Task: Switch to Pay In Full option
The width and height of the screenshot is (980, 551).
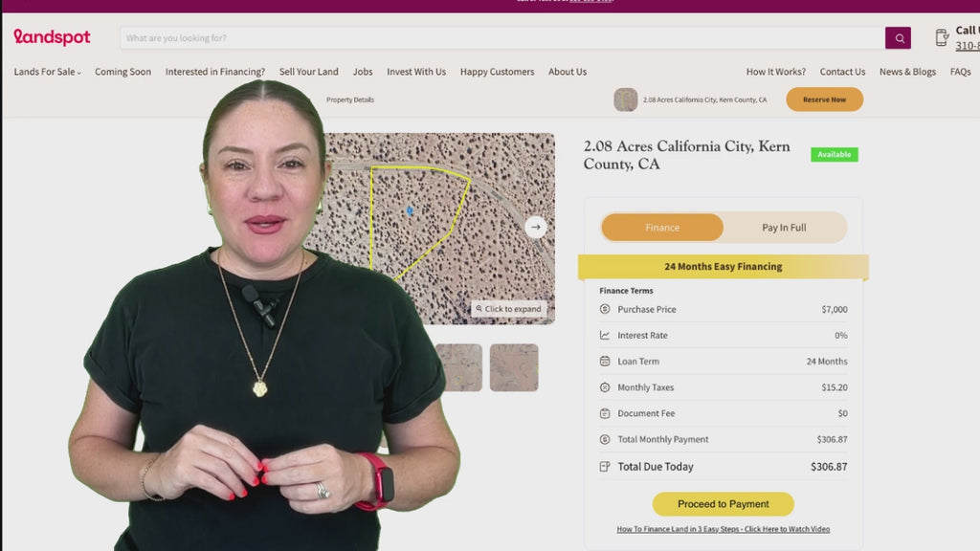Action: click(x=784, y=228)
